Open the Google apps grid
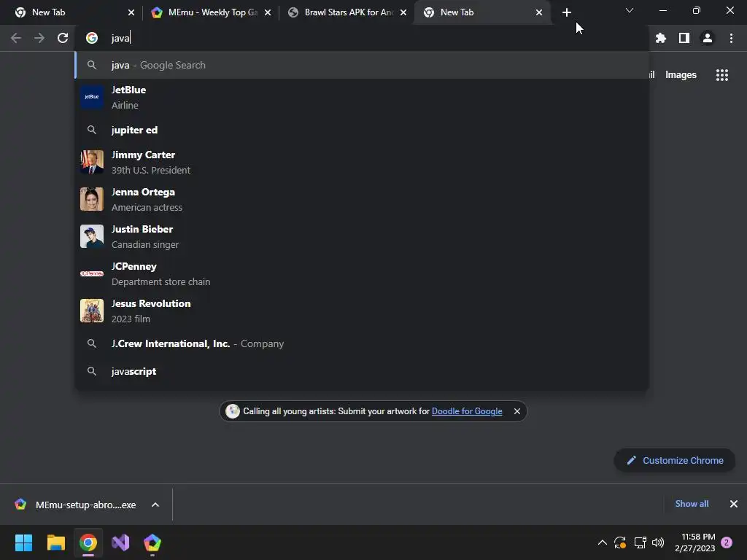The image size is (747, 560). [722, 75]
